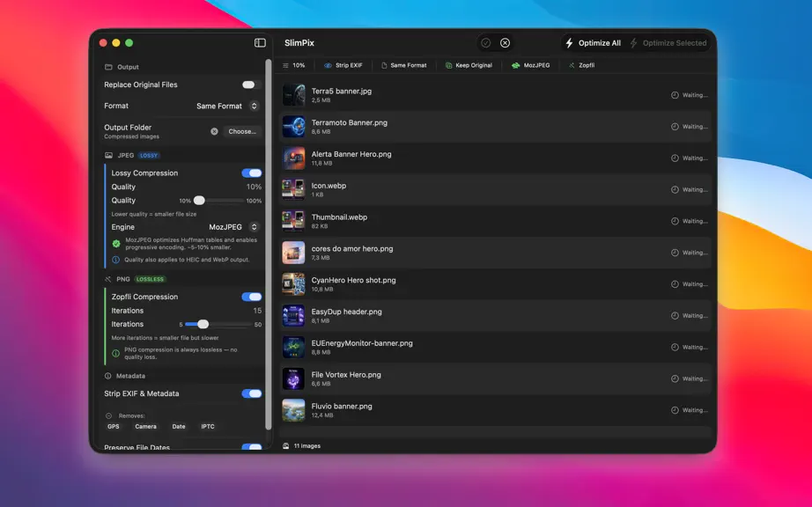Click the clock waiting icon for Icon.webp
The width and height of the screenshot is (812, 507).
pos(675,190)
